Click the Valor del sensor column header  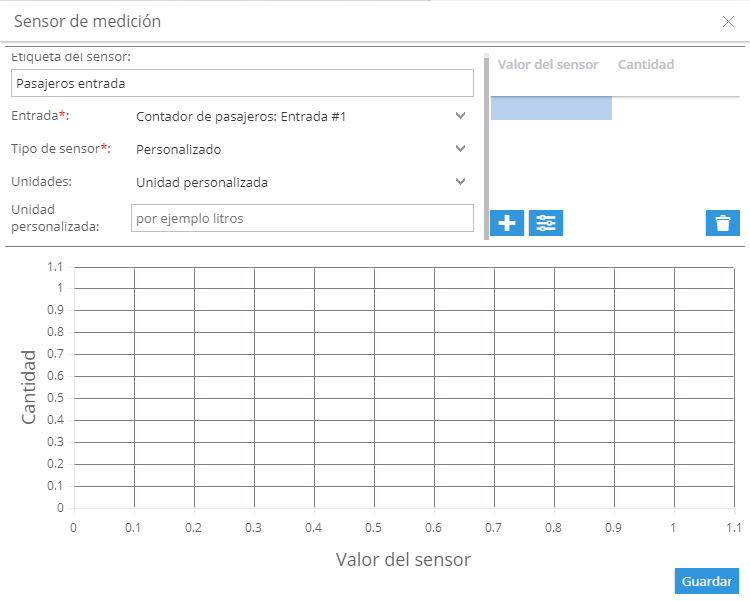[548, 65]
